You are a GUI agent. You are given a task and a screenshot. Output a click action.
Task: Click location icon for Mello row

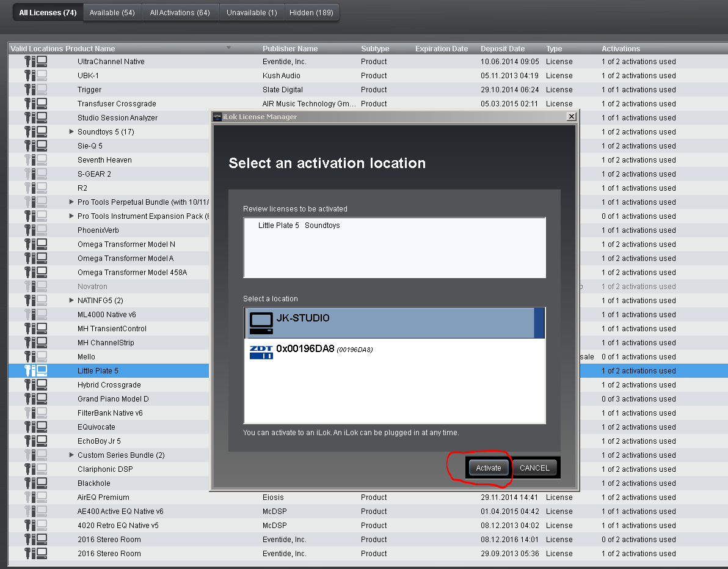coord(36,356)
